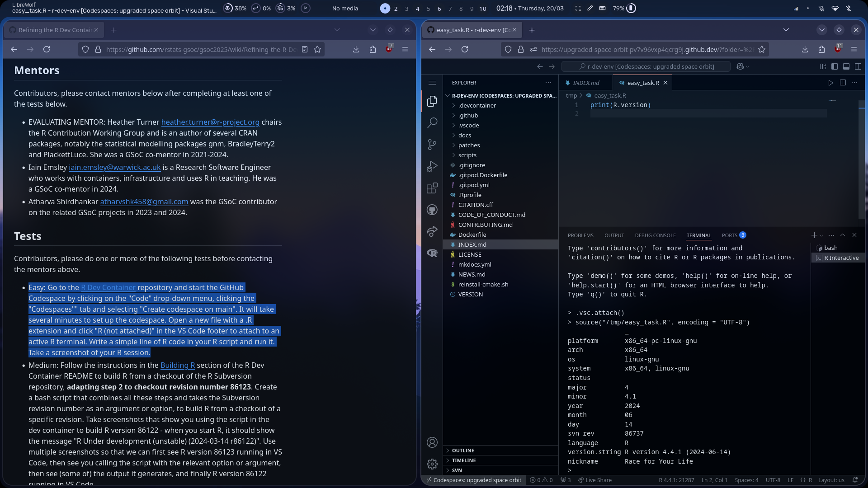Follow the Building R link
The width and height of the screenshot is (868, 488).
coord(178,365)
